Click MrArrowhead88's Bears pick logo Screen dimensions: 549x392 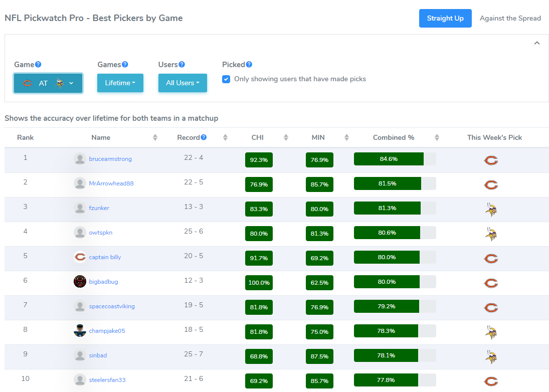[491, 185]
